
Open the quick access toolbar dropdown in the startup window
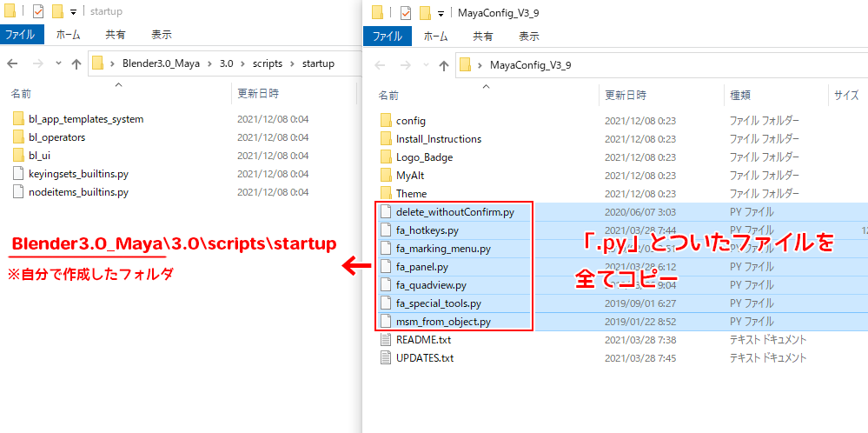73,13
